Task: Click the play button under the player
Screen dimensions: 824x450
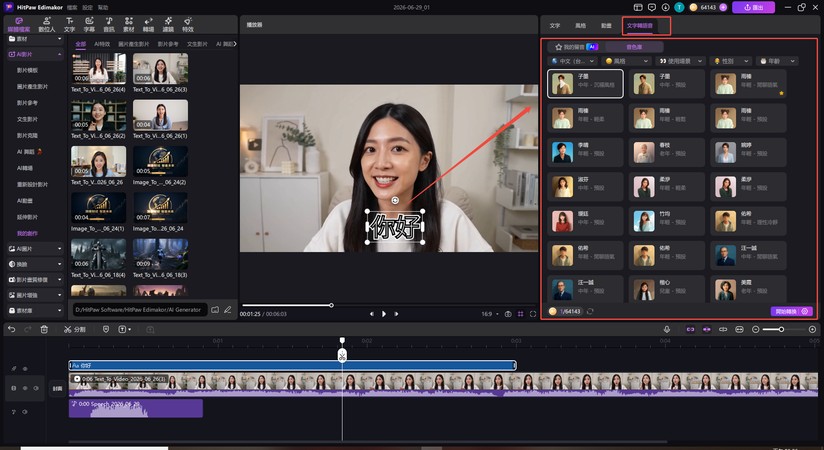Action: [384, 314]
